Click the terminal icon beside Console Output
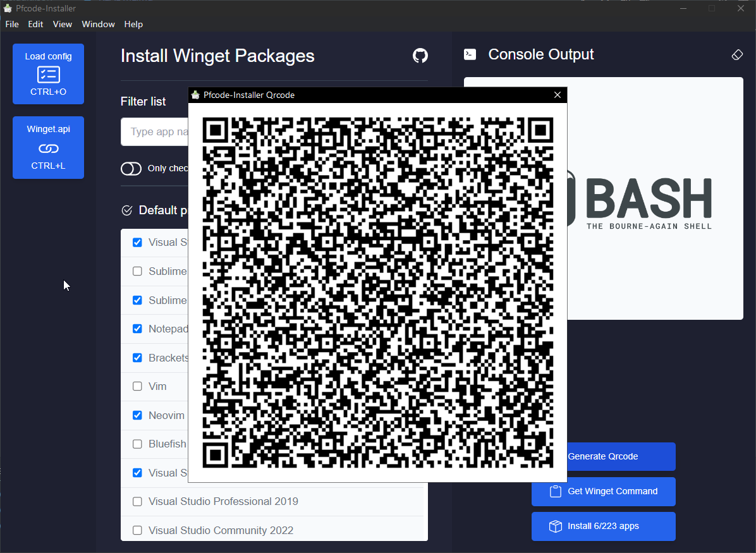 (x=470, y=54)
